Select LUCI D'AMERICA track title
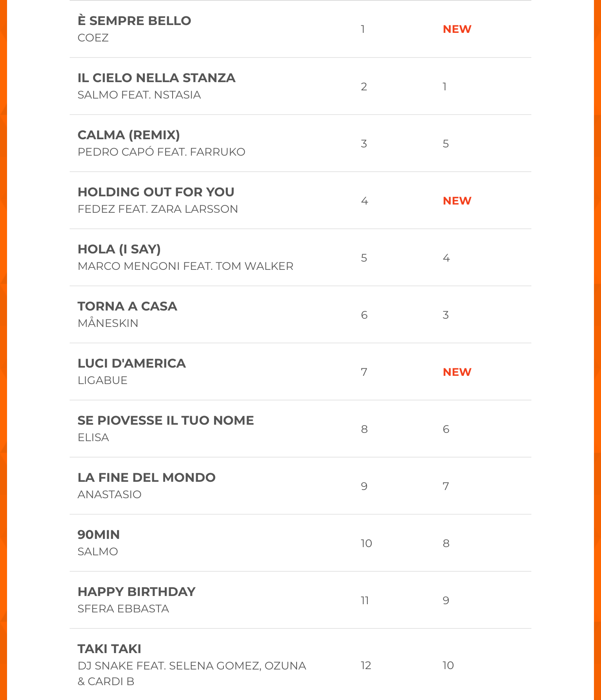The width and height of the screenshot is (601, 700). click(131, 363)
